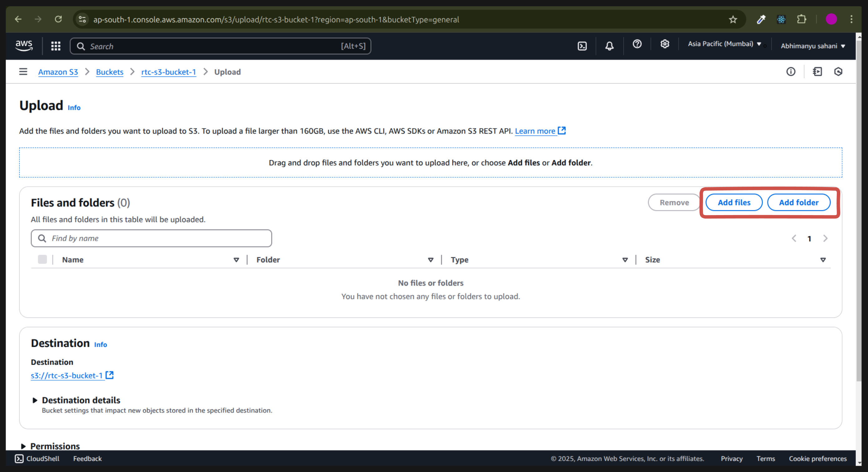Sort by Size column arrow
This screenshot has height=472, width=868.
point(823,260)
